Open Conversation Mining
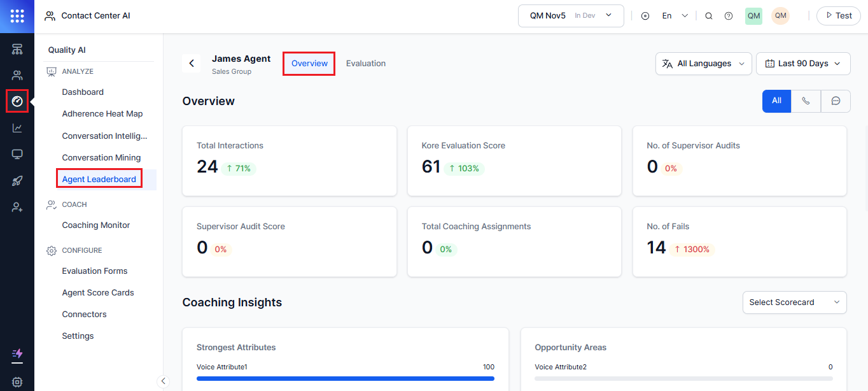Viewport: 868px width, 391px height. [101, 158]
